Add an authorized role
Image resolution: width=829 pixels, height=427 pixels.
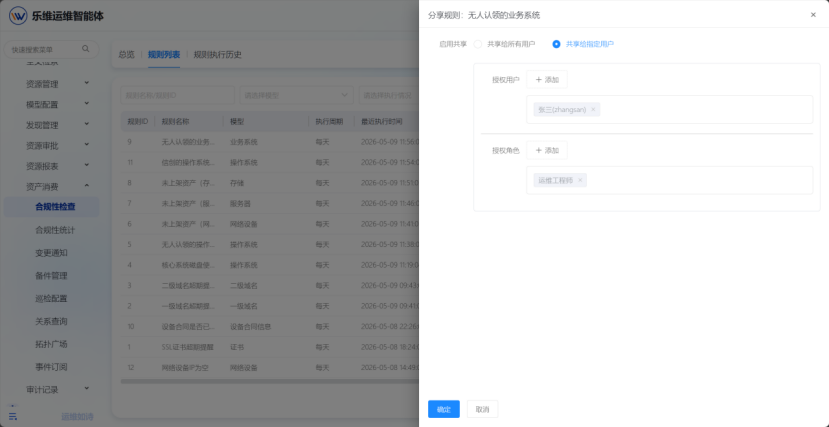point(547,151)
